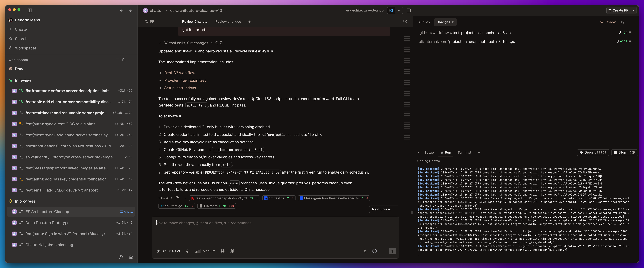Image resolution: width=644 pixels, height=268 pixels.
Task: Click the plug connections icon
Action: (365, 251)
